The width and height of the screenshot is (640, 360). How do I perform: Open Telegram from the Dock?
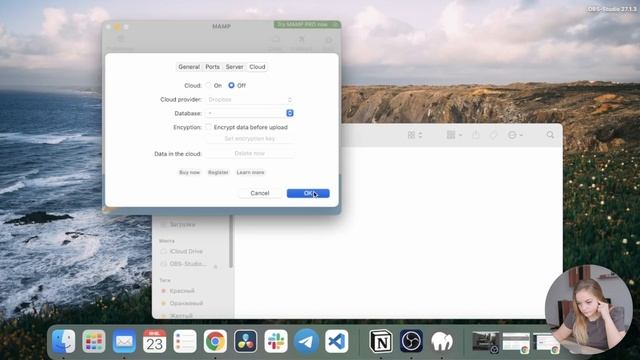point(306,341)
